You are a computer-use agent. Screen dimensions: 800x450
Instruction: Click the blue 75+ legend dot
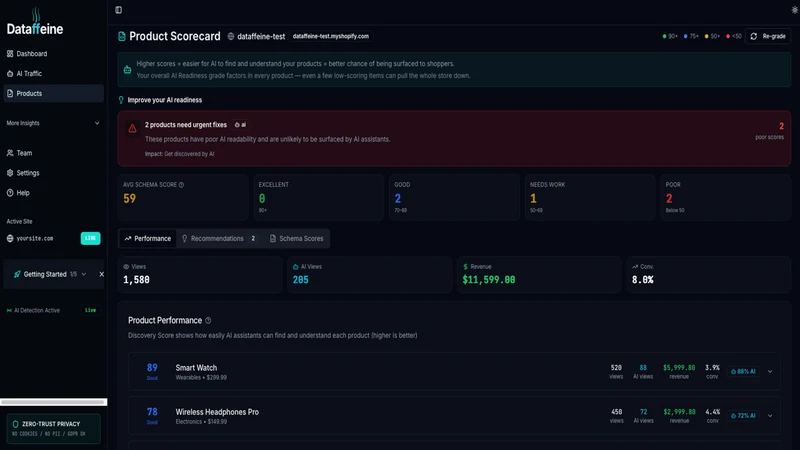tap(686, 36)
